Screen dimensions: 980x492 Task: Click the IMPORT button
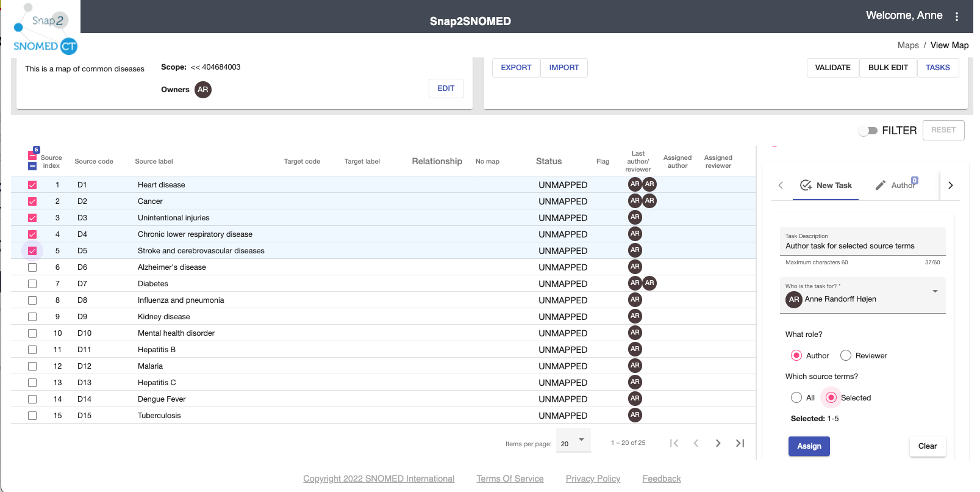pos(564,68)
